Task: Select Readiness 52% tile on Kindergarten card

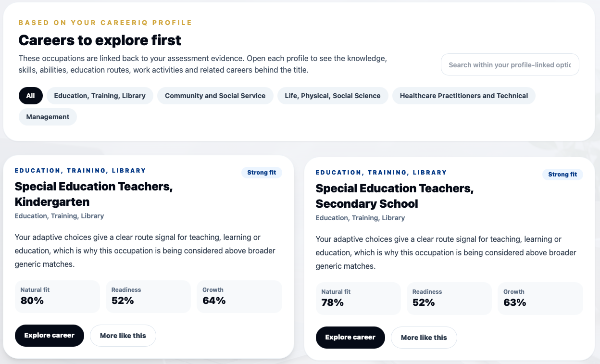Action: tap(148, 297)
